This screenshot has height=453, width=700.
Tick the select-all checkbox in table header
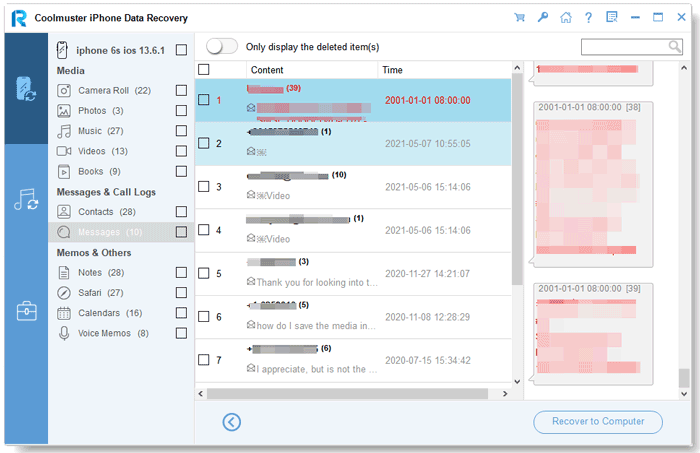point(204,70)
